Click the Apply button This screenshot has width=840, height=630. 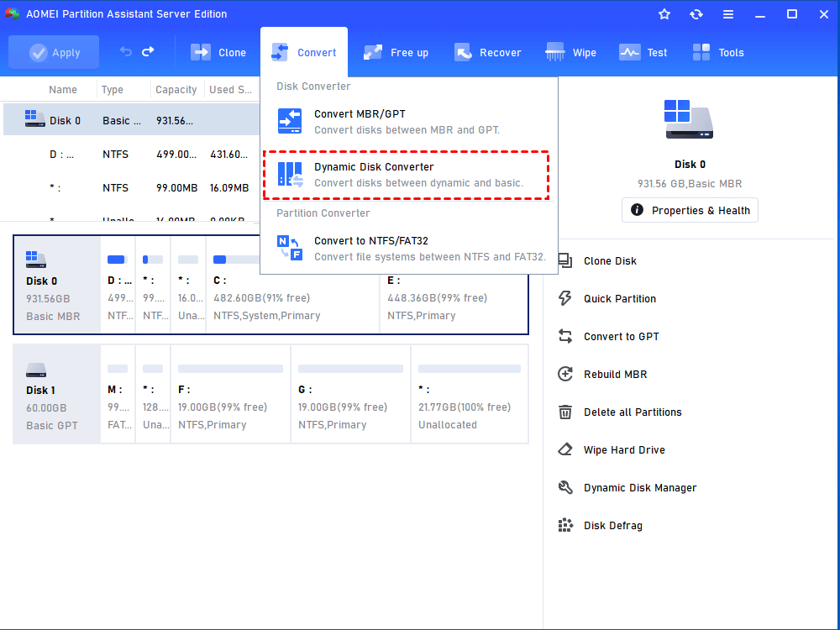(x=54, y=52)
